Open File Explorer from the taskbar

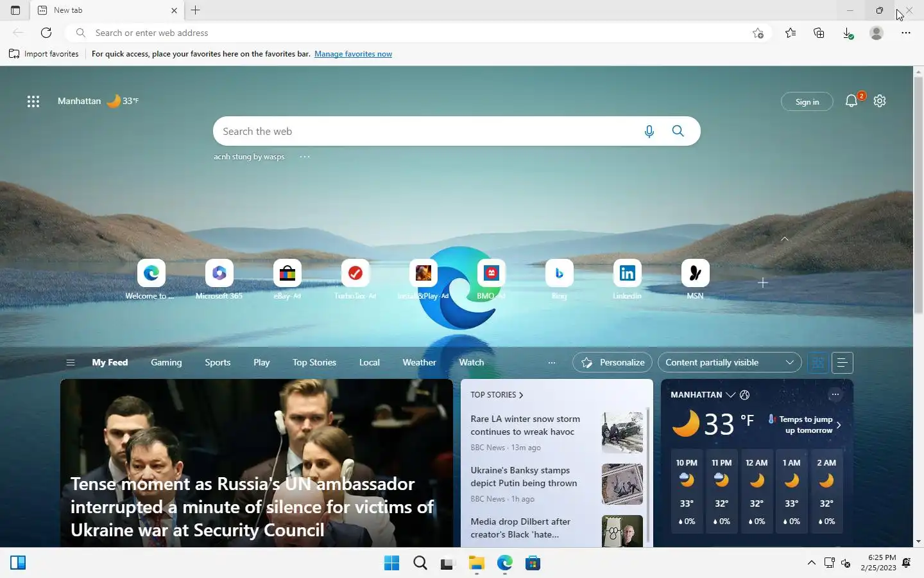476,563
